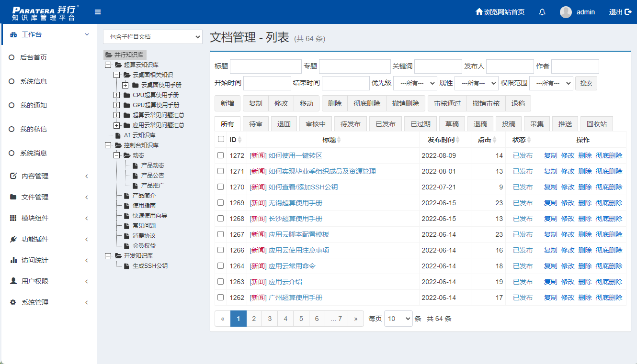Open the 如何使用一键转区 article link

click(x=295, y=155)
